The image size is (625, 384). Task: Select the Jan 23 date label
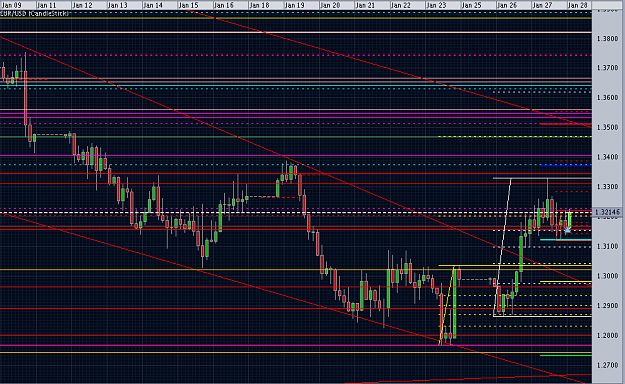tap(436, 5)
